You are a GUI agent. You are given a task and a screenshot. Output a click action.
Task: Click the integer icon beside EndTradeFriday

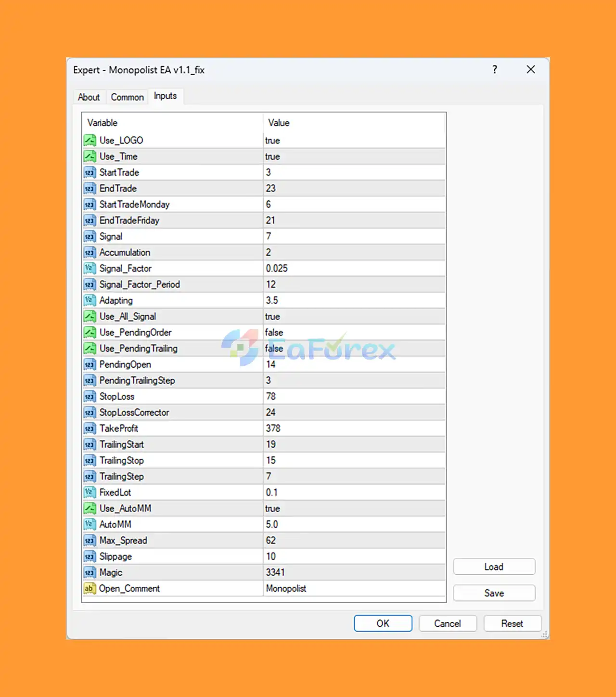coord(90,220)
